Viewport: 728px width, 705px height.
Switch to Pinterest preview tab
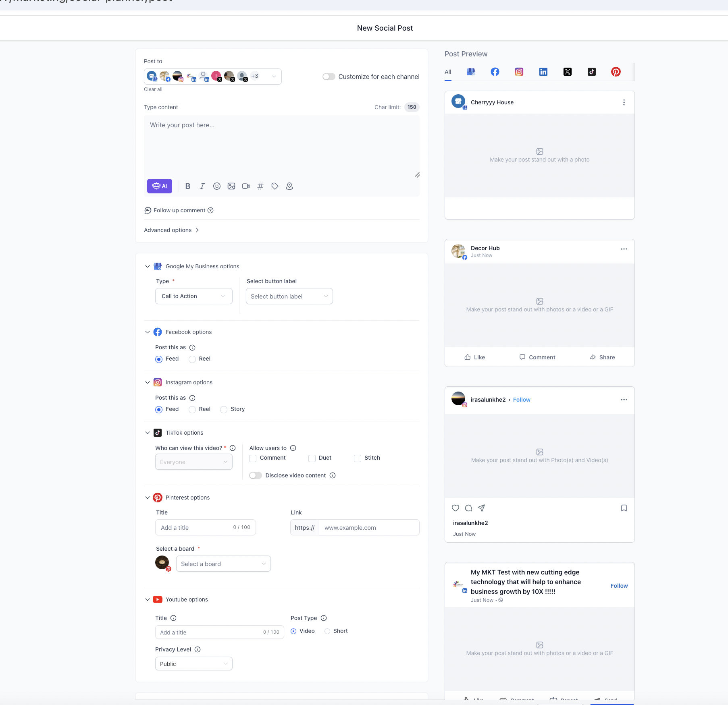[x=616, y=72]
